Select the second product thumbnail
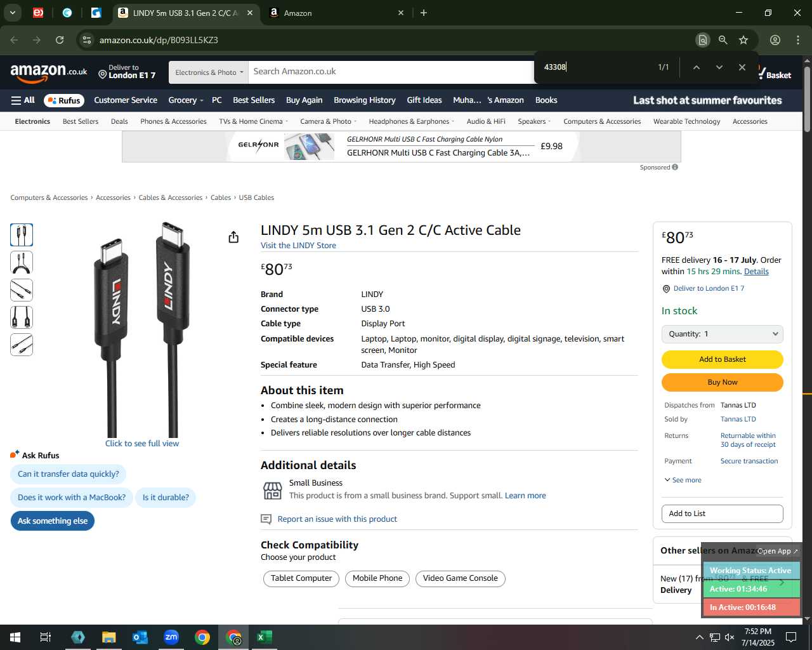The height and width of the screenshot is (650, 812). tap(22, 262)
